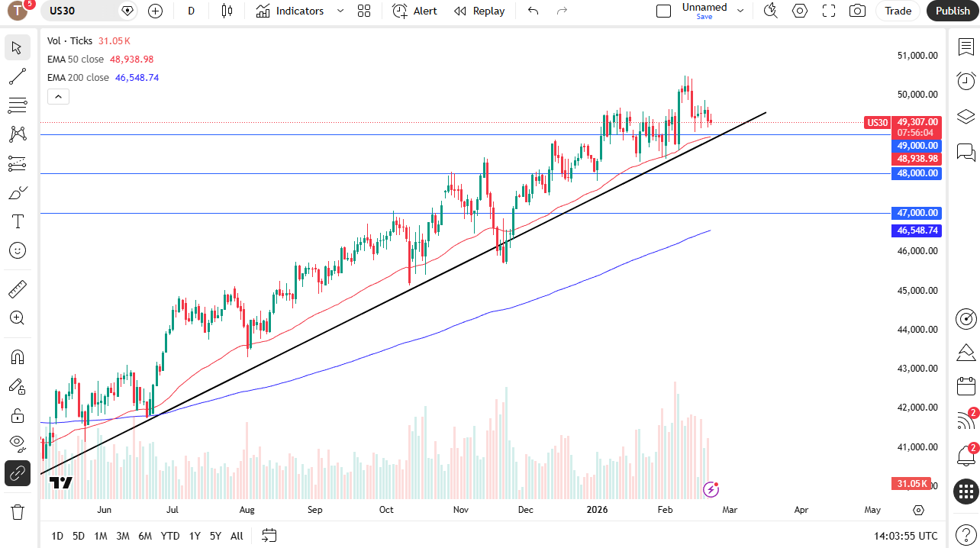Open the forecasting and measurement tools

(x=17, y=163)
